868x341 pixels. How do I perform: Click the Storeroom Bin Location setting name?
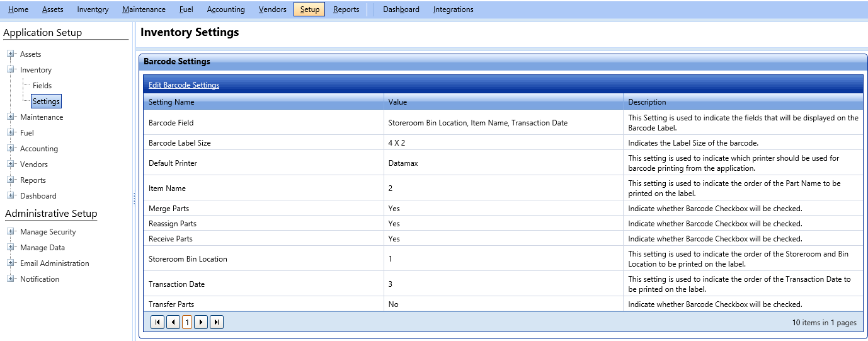click(188, 259)
